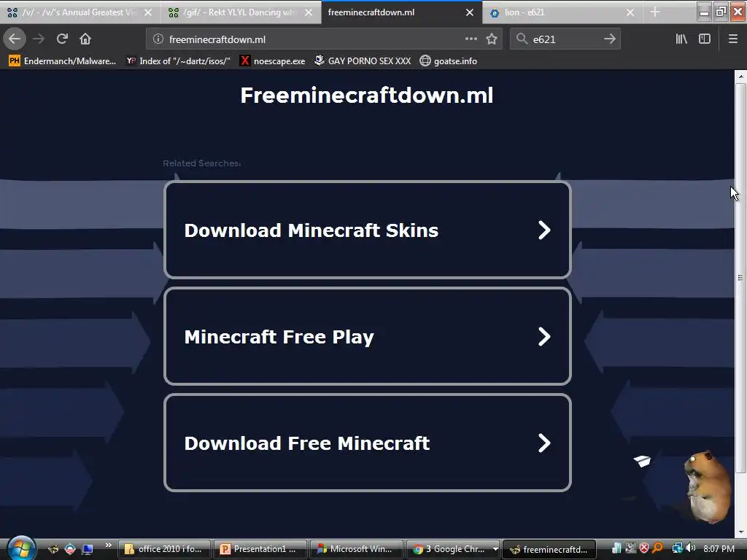Open the Firefox hamburger menu

(732, 39)
